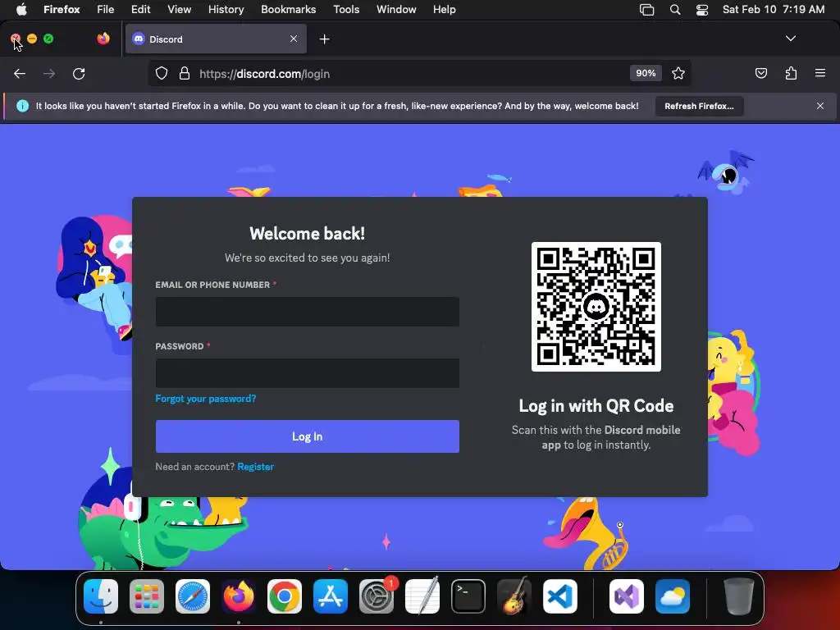This screenshot has height=630, width=840.
Task: Open the Apple menu
Action: [x=21, y=9]
